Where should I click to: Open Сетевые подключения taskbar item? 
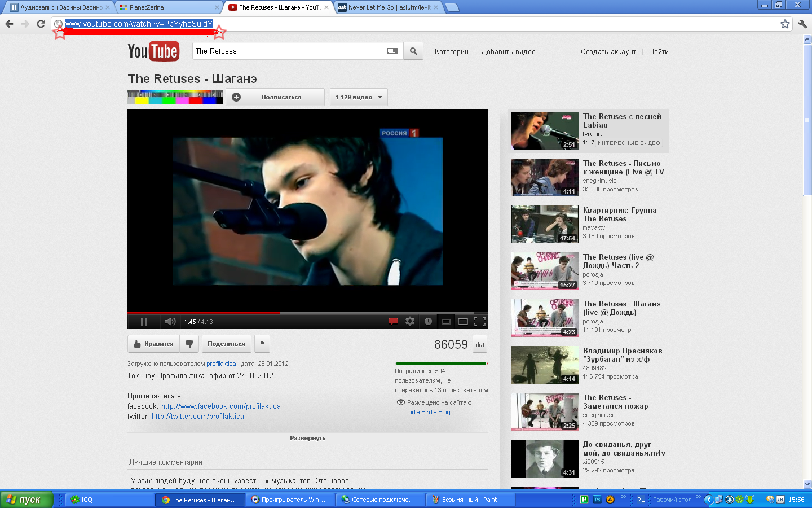380,500
